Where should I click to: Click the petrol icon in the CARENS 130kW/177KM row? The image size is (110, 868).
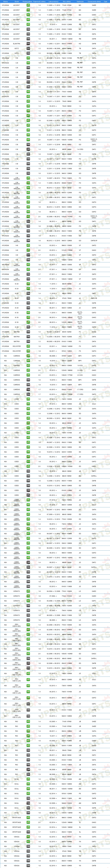(x=28, y=375)
